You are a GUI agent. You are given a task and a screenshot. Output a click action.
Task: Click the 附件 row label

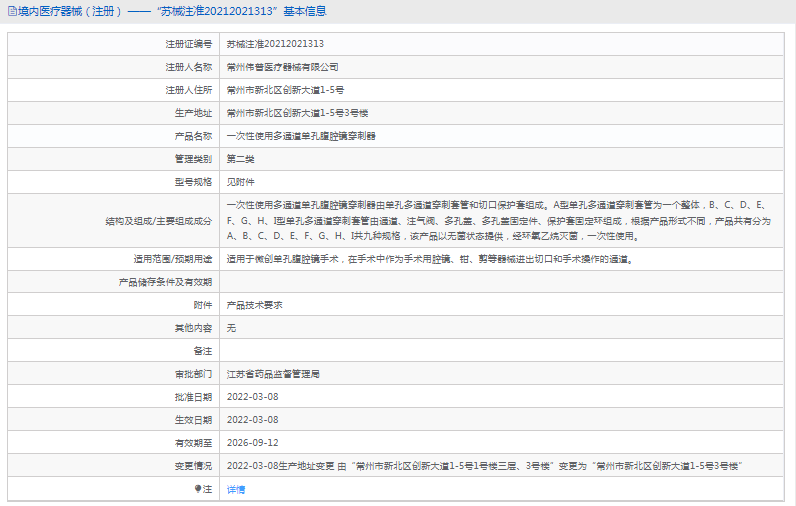click(203, 305)
